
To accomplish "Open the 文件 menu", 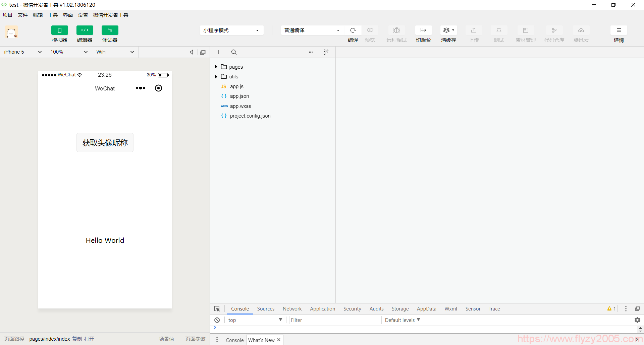I will tap(22, 15).
